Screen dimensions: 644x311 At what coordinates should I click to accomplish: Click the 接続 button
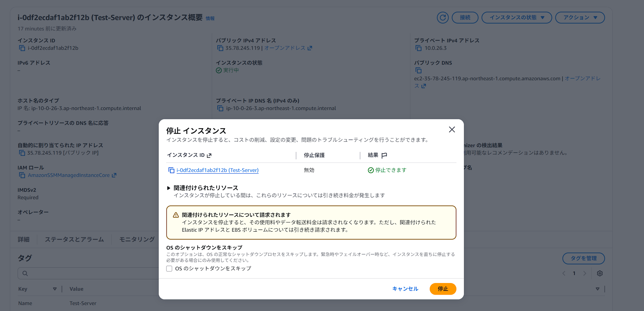(x=465, y=17)
